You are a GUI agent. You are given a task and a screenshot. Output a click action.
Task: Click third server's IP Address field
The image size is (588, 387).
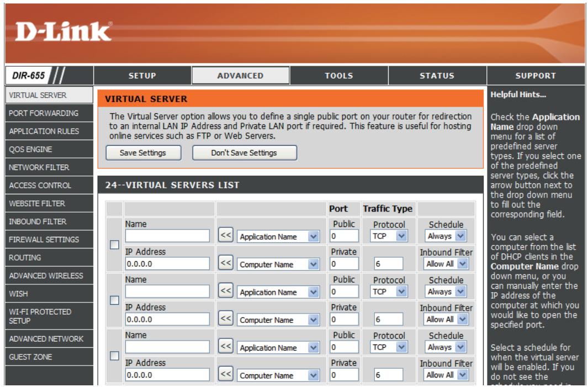(x=167, y=375)
